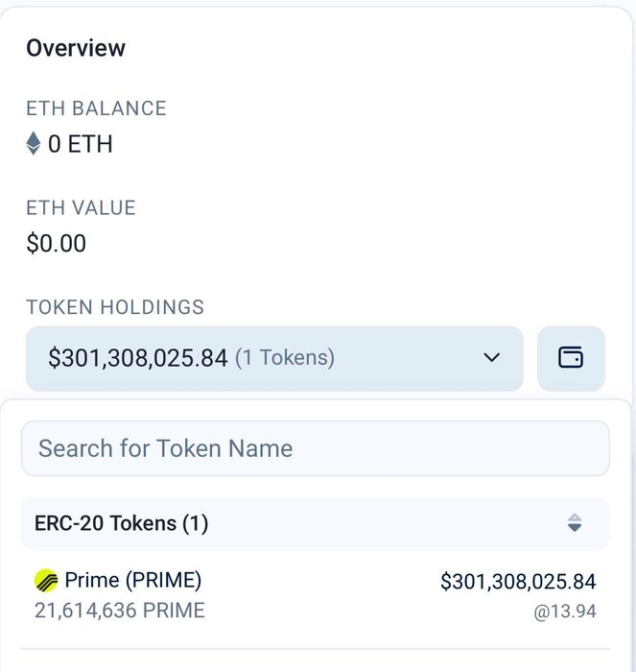Expand token holdings dropdown chevron

491,358
